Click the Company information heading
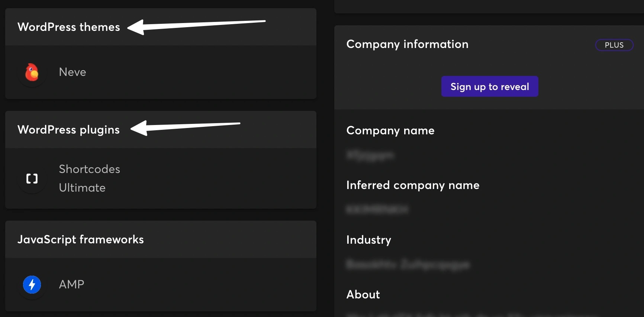Viewport: 644px width, 317px height. (407, 44)
